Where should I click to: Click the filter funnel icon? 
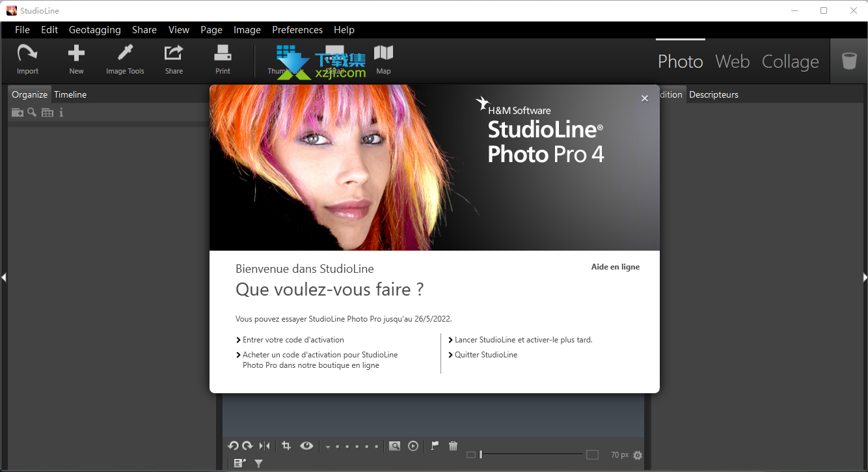tap(258, 463)
